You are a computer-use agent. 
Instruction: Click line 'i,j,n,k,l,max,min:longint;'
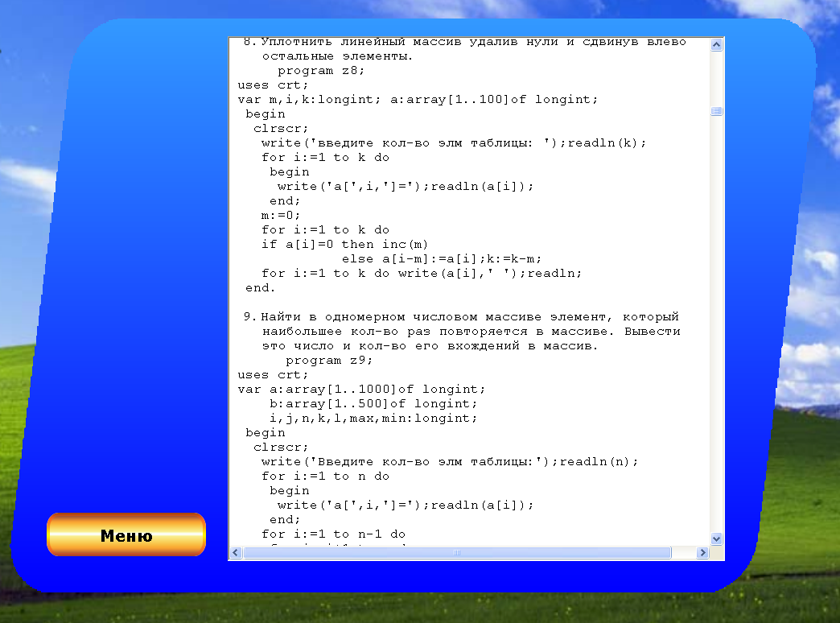tap(373, 419)
